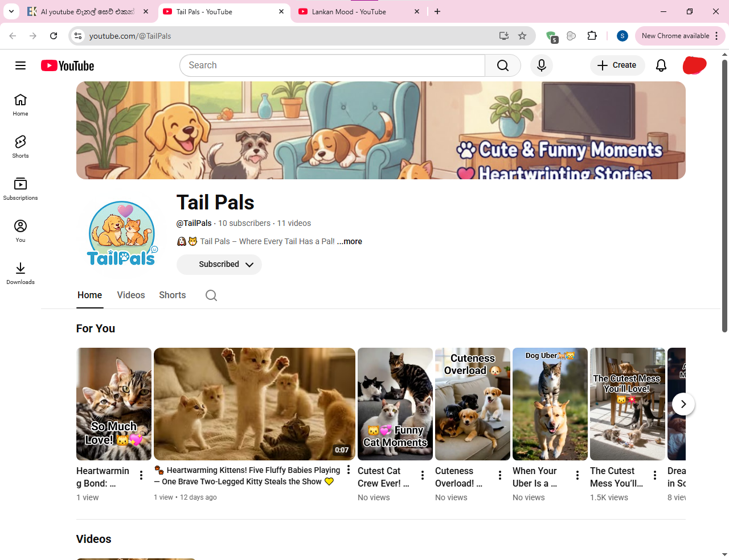Bookmark this page with the star

click(522, 36)
